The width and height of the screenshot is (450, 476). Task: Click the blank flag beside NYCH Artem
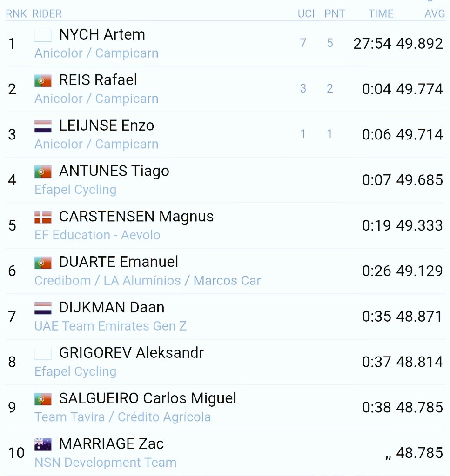pyautogui.click(x=43, y=35)
